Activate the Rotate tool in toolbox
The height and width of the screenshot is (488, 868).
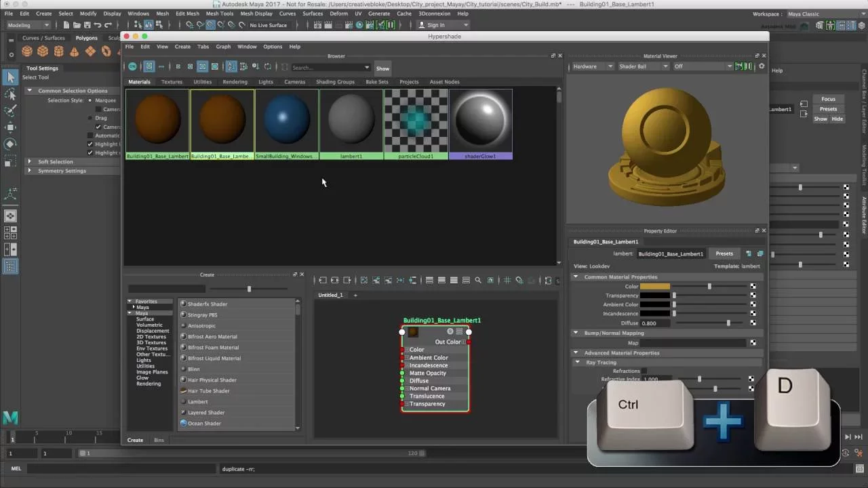click(x=10, y=144)
